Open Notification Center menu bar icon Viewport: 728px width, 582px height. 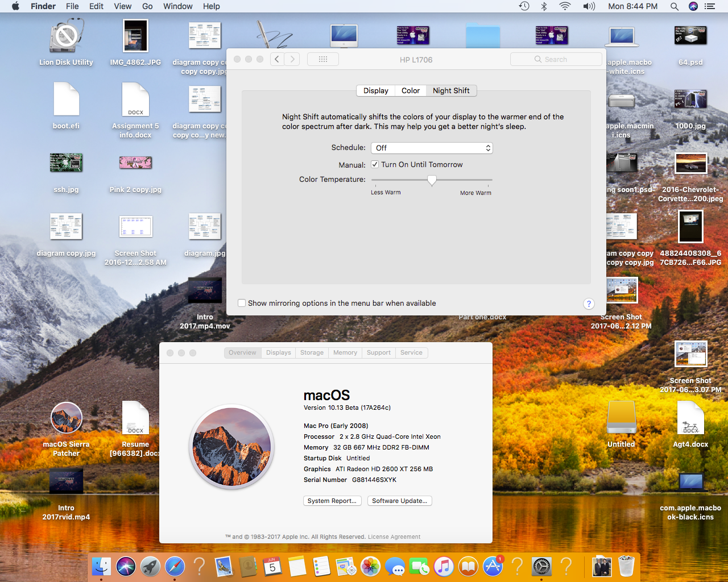(709, 6)
